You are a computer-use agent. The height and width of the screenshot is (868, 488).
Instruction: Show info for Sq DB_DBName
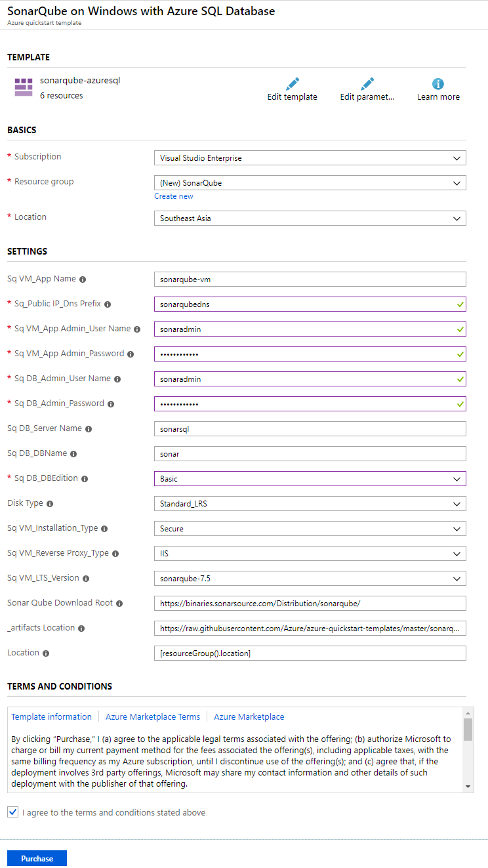coord(73,454)
